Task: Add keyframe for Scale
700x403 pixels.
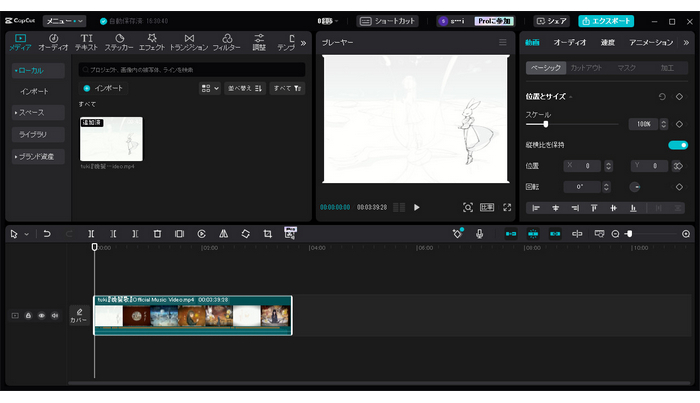Action: 679,124
